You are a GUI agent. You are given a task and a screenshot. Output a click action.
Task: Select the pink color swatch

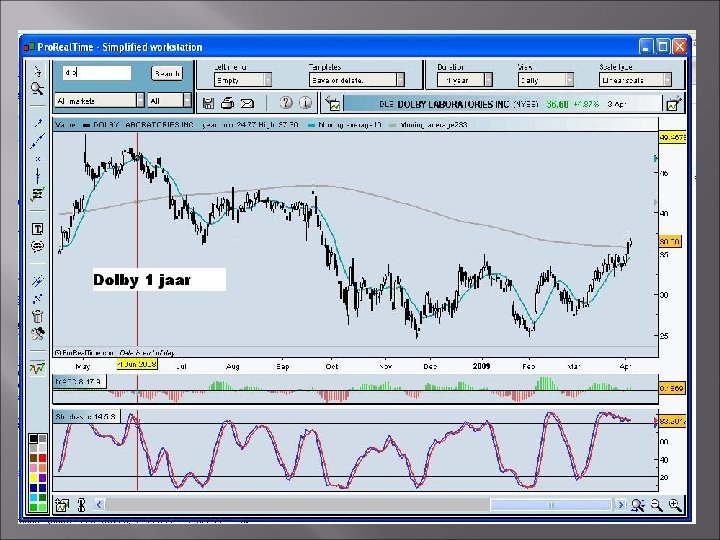pos(34,468)
